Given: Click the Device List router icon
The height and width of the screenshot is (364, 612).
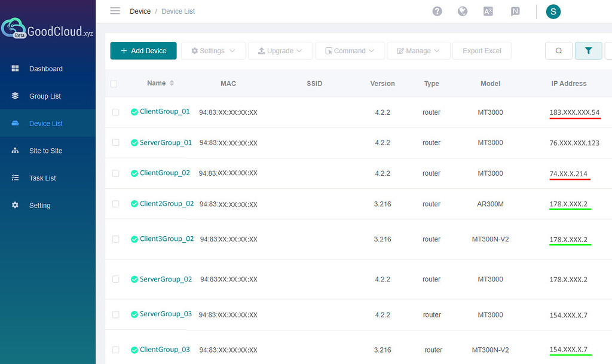Looking at the screenshot, I should click(x=15, y=123).
